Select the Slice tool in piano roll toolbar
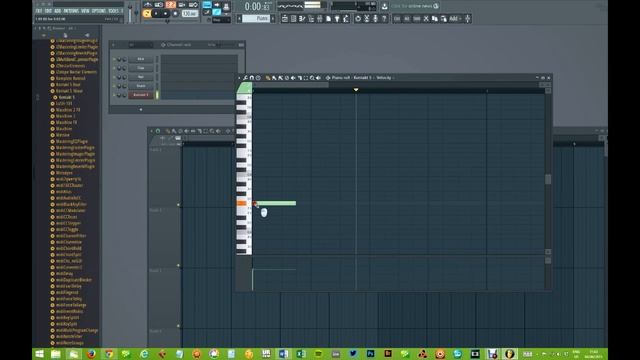This screenshot has height=360, width=640. 300,78
